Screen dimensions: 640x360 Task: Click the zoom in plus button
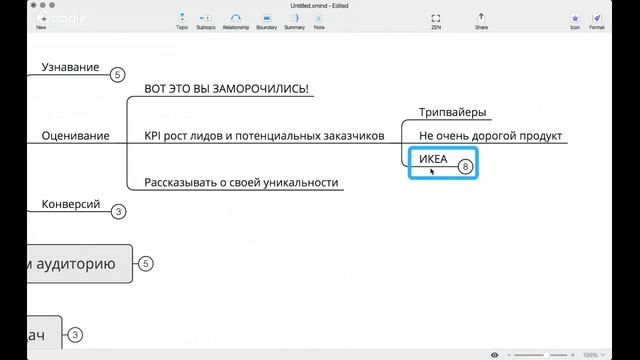point(573,355)
